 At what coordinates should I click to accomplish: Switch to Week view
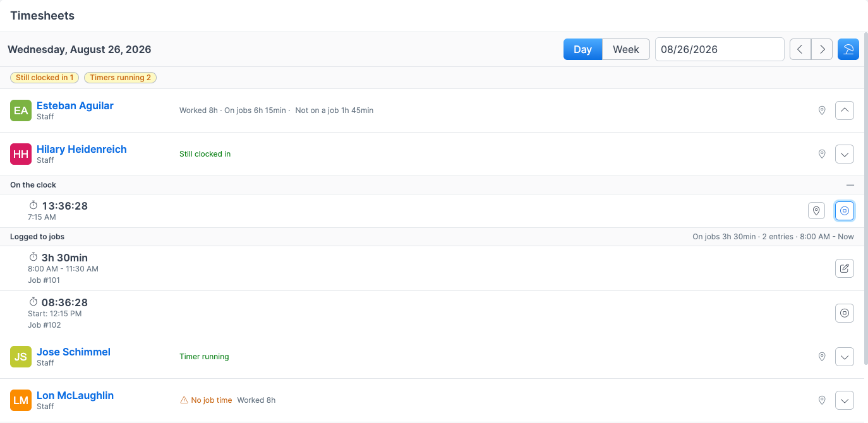pos(626,49)
